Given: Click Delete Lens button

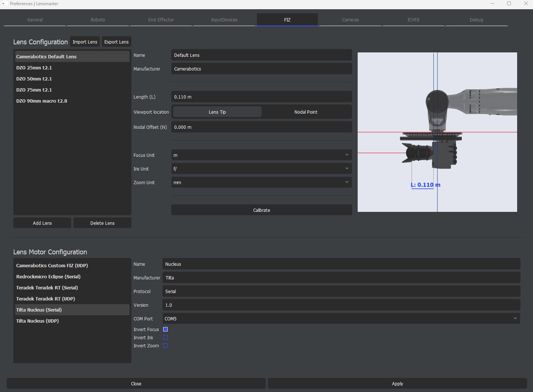Looking at the screenshot, I should pos(103,223).
